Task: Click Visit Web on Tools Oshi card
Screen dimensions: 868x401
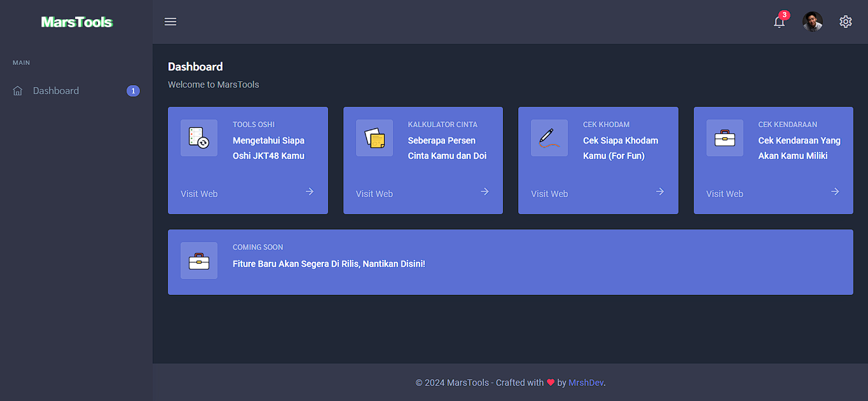Action: pyautogui.click(x=199, y=194)
